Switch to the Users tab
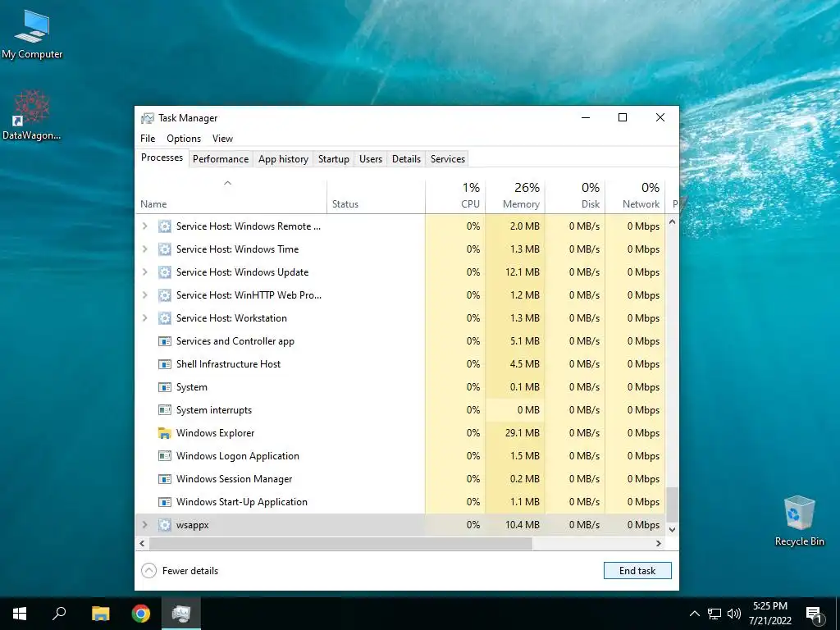Viewport: 840px width, 630px height. (x=371, y=159)
